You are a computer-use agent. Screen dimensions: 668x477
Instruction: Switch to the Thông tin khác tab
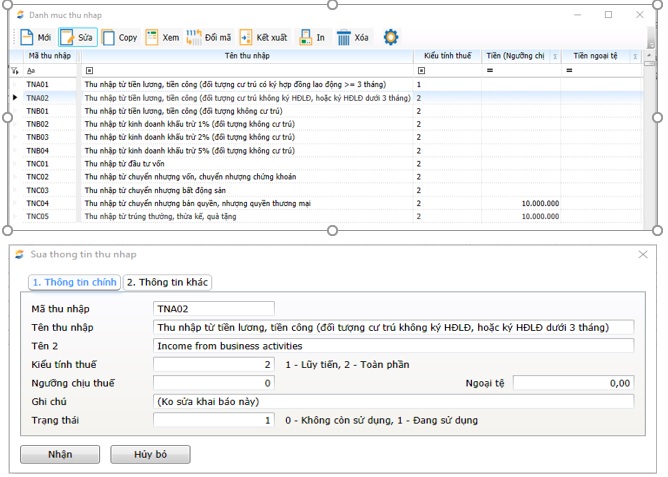click(x=167, y=282)
